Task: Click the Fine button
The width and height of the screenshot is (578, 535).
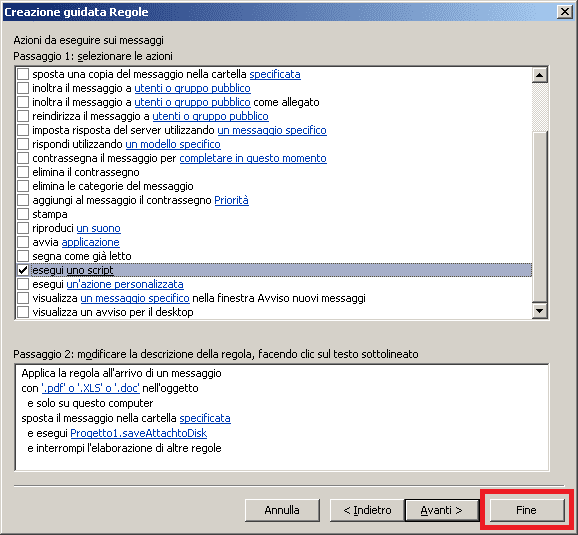Action: click(x=526, y=510)
